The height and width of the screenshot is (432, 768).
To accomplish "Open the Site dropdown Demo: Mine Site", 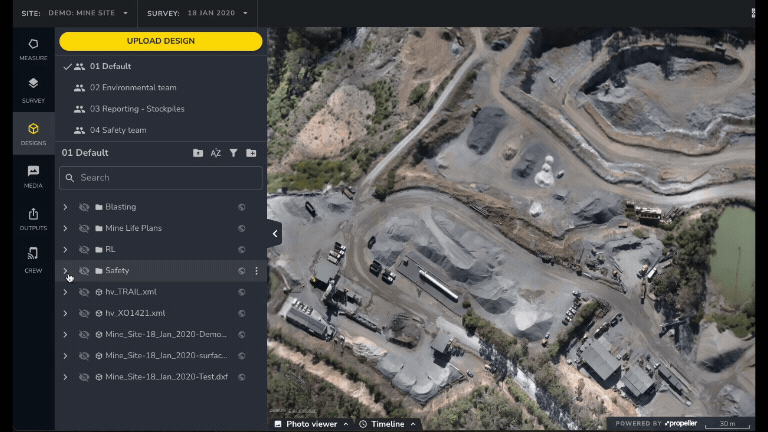I will pyautogui.click(x=88, y=13).
